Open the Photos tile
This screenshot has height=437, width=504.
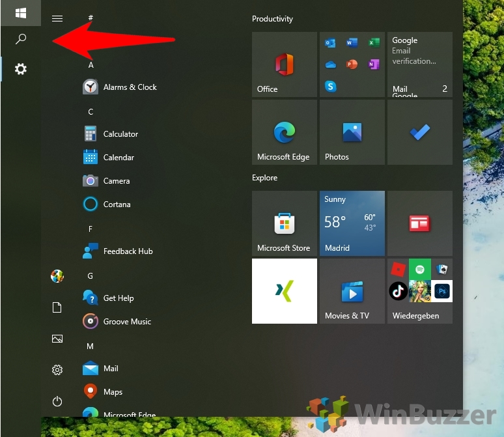(352, 132)
